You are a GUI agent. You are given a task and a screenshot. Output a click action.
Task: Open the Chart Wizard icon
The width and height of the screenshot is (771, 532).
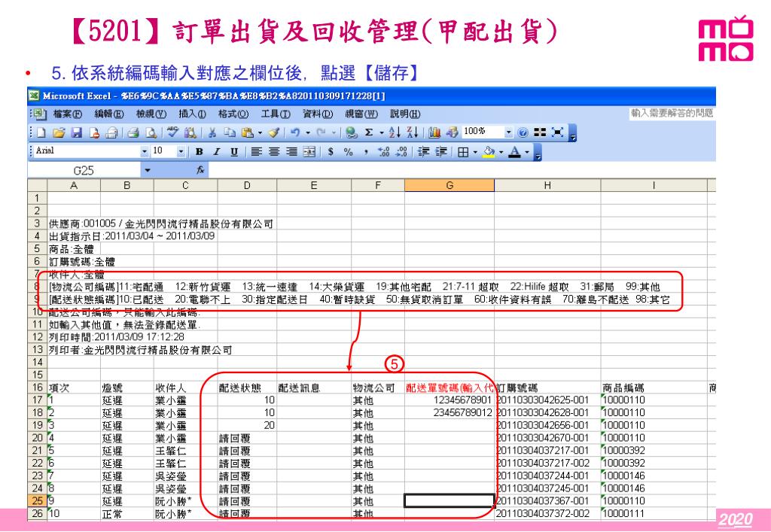[434, 132]
